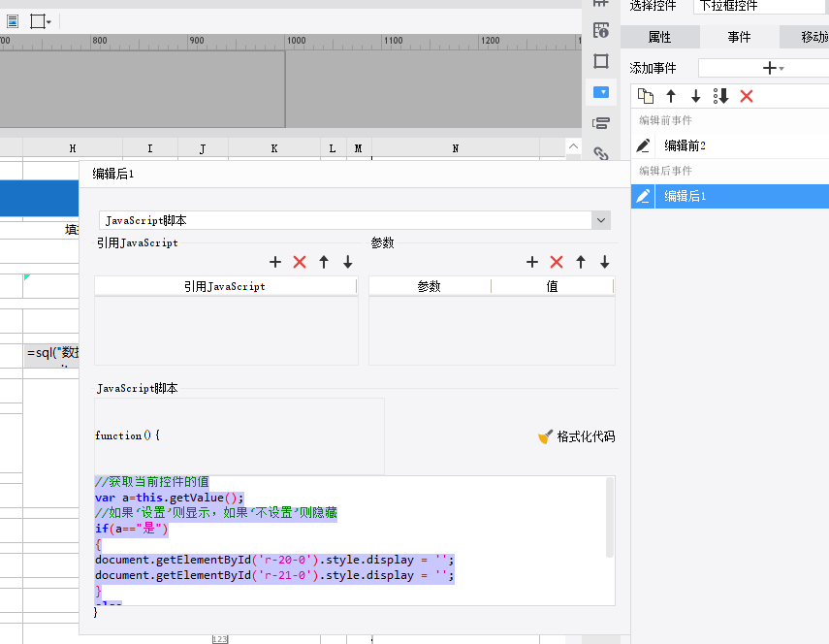Select column header M in spreadsheet
This screenshot has width=829, height=644.
point(359,148)
